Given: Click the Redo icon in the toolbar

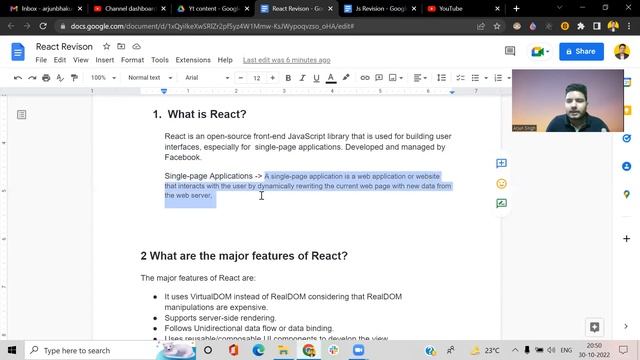Looking at the screenshot, I should (32, 78).
